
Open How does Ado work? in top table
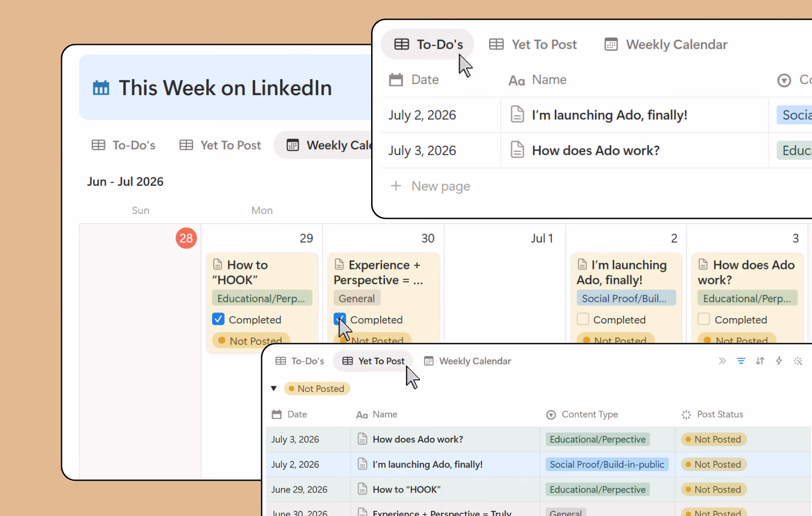click(596, 150)
